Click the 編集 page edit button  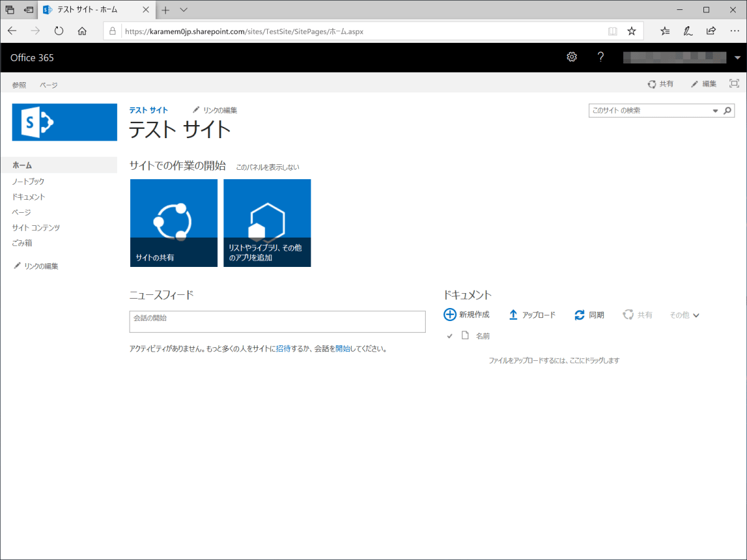tap(703, 84)
